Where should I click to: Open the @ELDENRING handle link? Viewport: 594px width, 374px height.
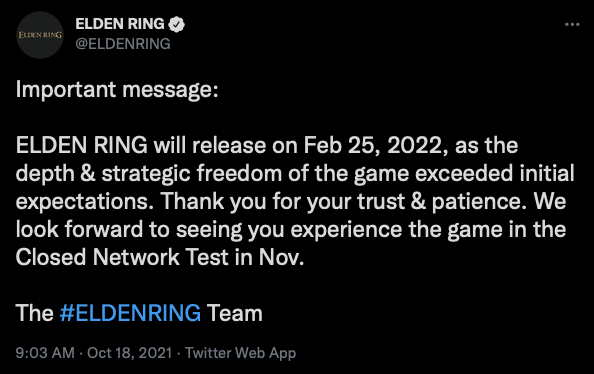pos(123,44)
